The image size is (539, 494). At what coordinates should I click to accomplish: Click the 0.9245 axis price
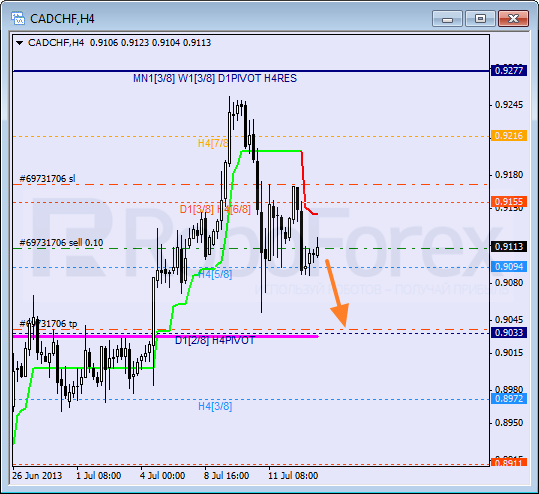[x=509, y=105]
